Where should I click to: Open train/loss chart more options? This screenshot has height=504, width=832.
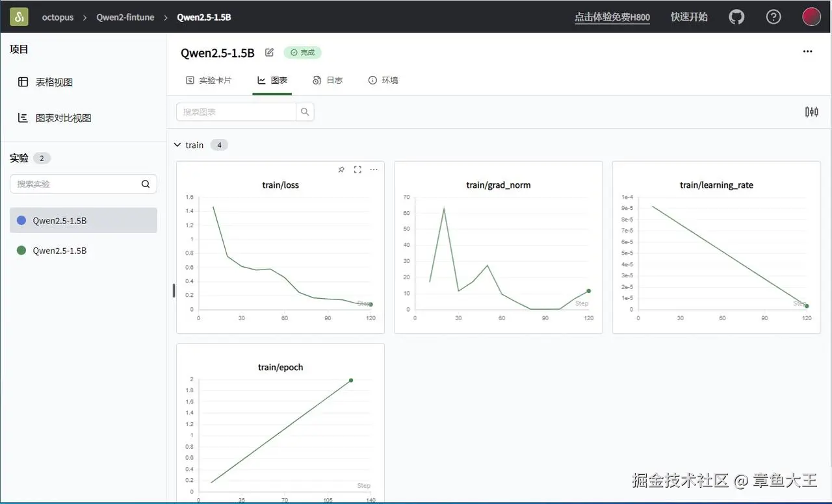(374, 170)
